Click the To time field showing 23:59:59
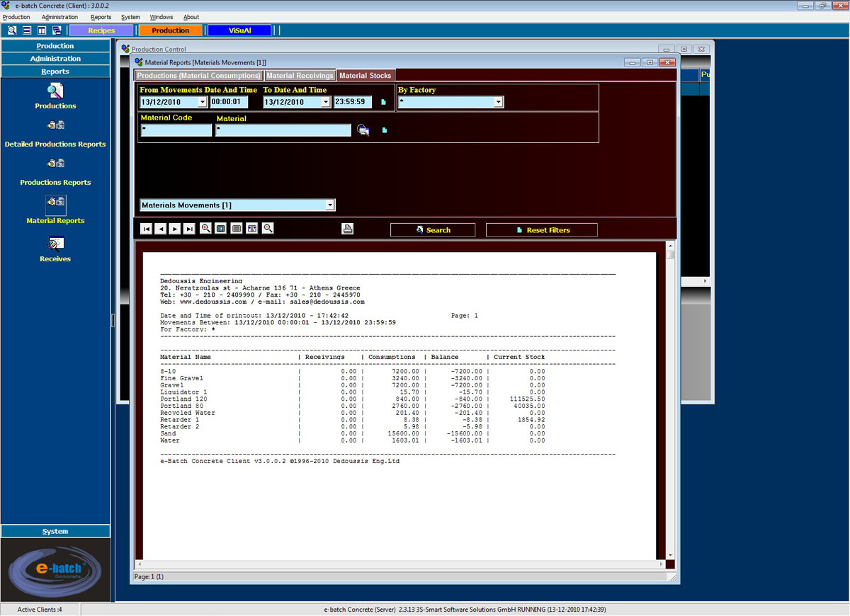850x616 pixels. coord(353,102)
